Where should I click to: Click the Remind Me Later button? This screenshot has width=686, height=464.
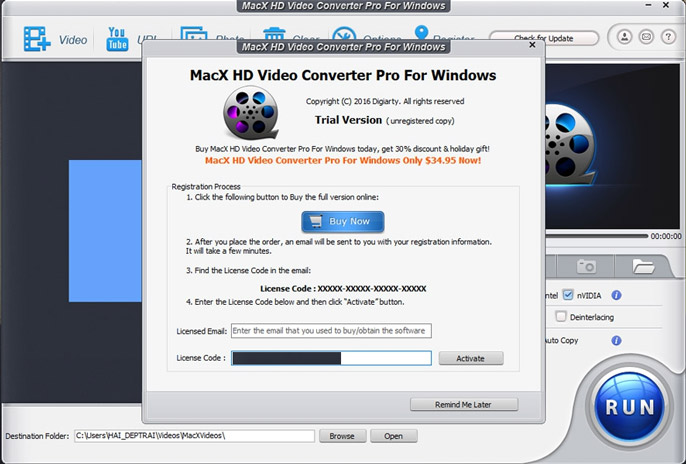point(464,405)
